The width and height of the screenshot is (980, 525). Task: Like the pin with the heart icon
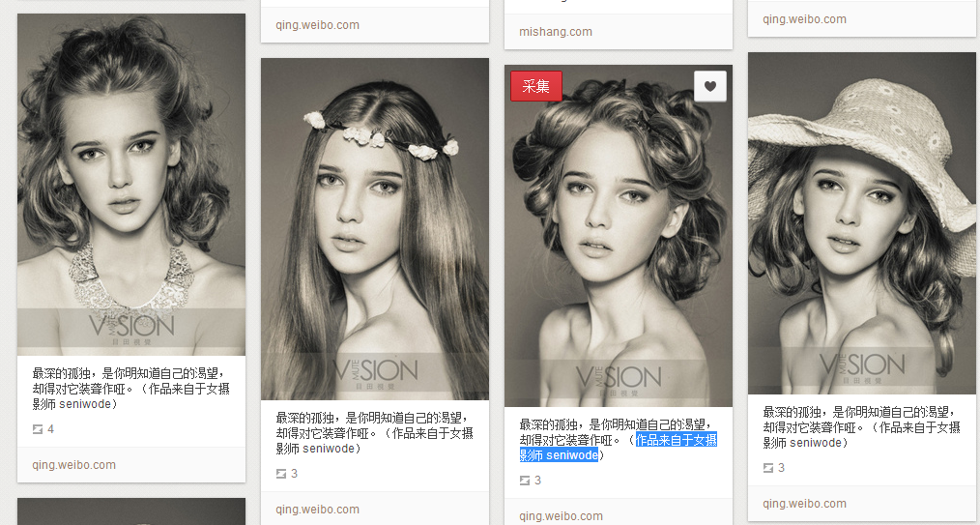709,86
